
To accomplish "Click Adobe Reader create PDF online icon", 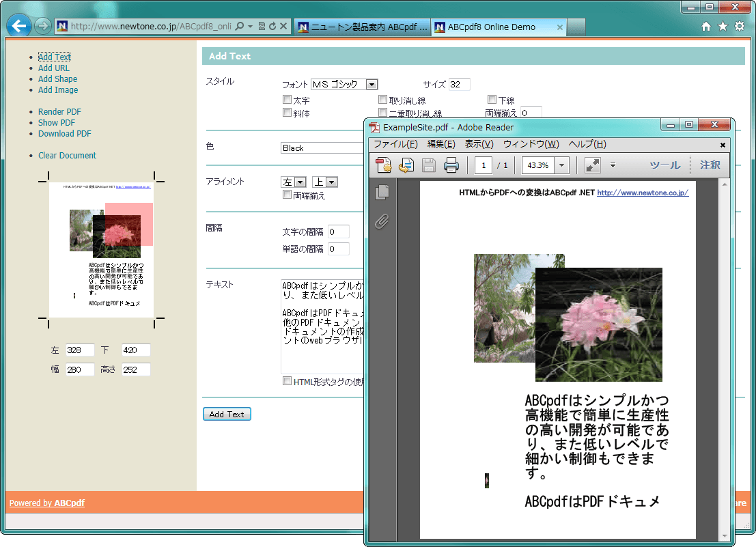I will tap(384, 165).
